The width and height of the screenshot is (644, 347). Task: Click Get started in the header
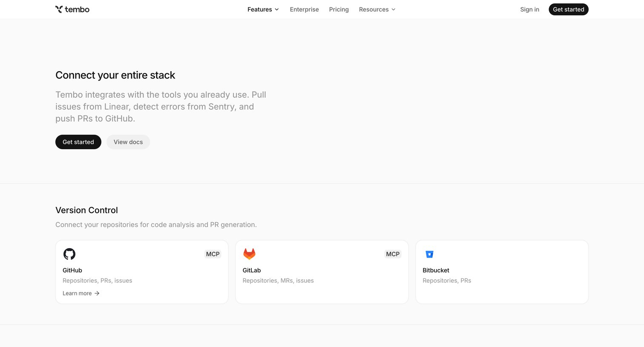569,9
